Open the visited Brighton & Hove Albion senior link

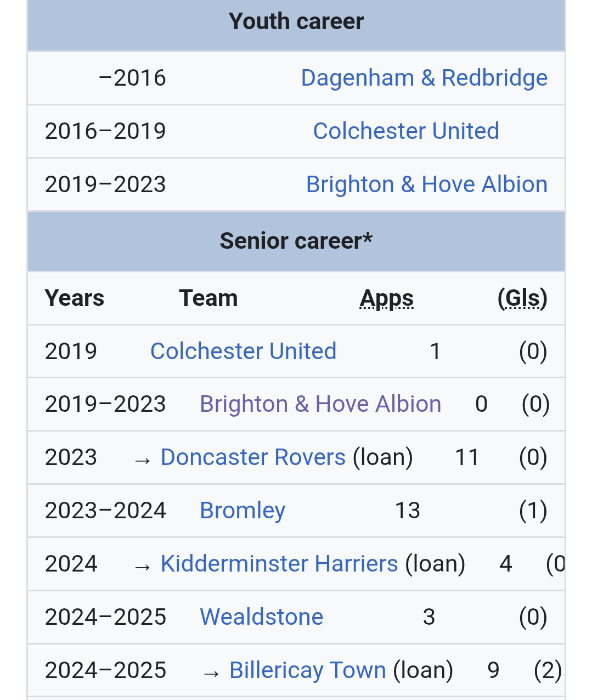pos(320,404)
